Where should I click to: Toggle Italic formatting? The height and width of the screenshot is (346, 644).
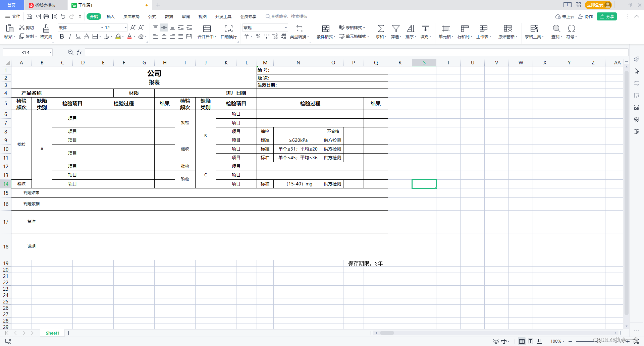pos(70,36)
